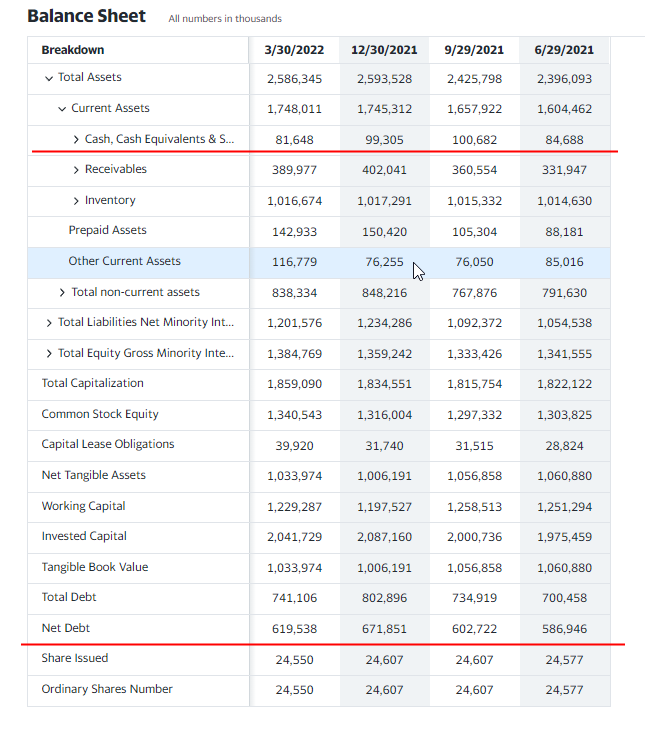645x731 pixels.
Task: Click the 12/30/2021 column header
Action: [x=384, y=50]
